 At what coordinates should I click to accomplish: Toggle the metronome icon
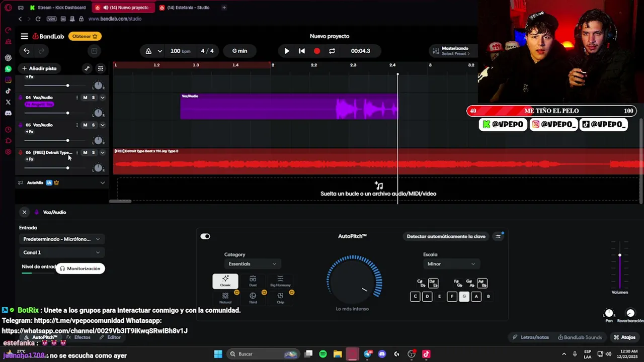(x=148, y=51)
